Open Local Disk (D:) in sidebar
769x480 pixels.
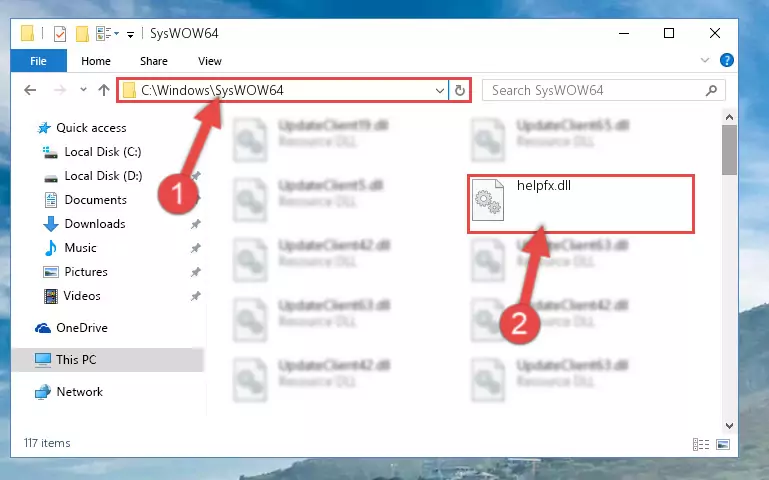pos(103,176)
